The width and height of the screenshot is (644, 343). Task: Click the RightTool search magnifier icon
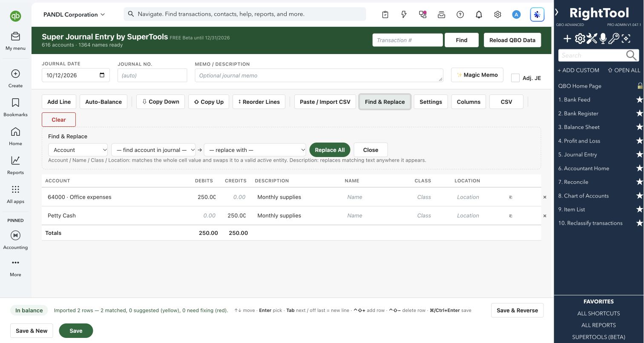pyautogui.click(x=632, y=55)
